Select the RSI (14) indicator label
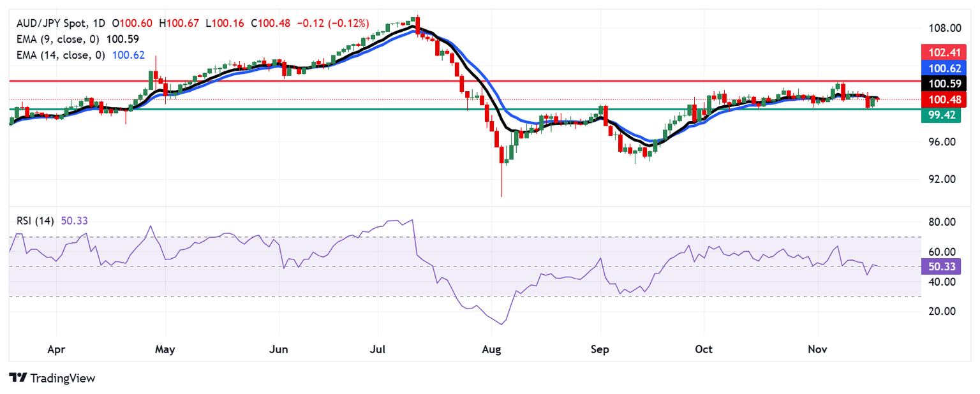The height and width of the screenshot is (394, 980). tap(34, 221)
